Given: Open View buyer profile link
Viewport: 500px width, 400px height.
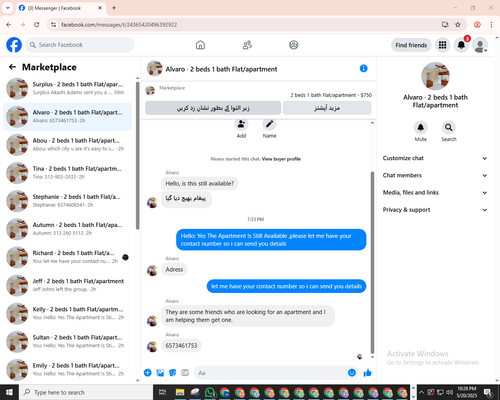Looking at the screenshot, I should [281, 159].
